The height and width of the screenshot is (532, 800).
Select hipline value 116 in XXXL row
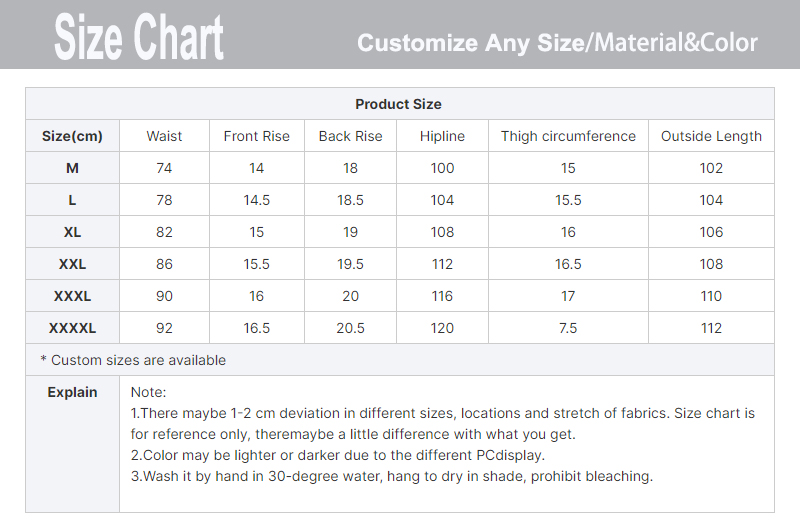pos(442,296)
